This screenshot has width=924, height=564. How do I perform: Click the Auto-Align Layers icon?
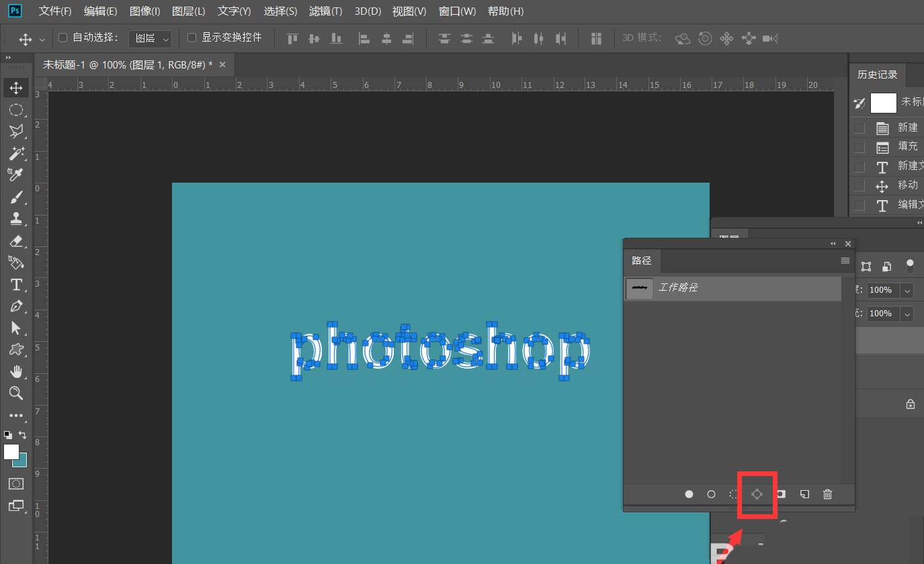[596, 38]
